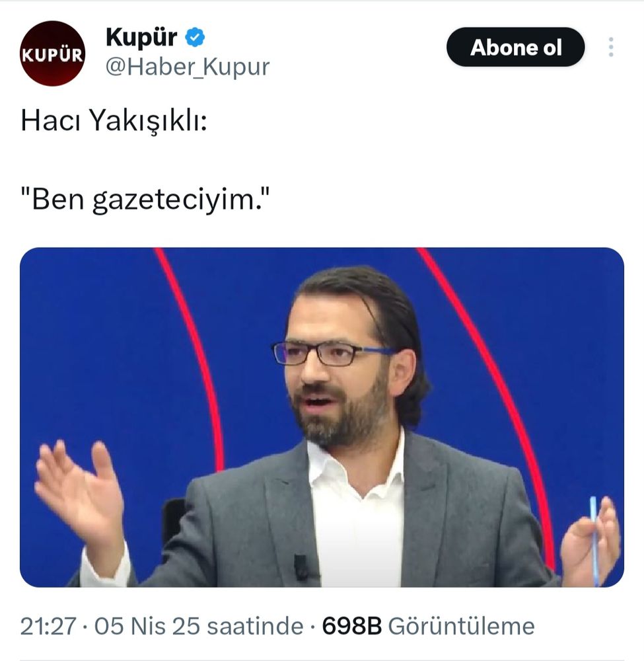The image size is (644, 661).
Task: Click the quote text "Ben gazeteciyim."
Action: (145, 199)
